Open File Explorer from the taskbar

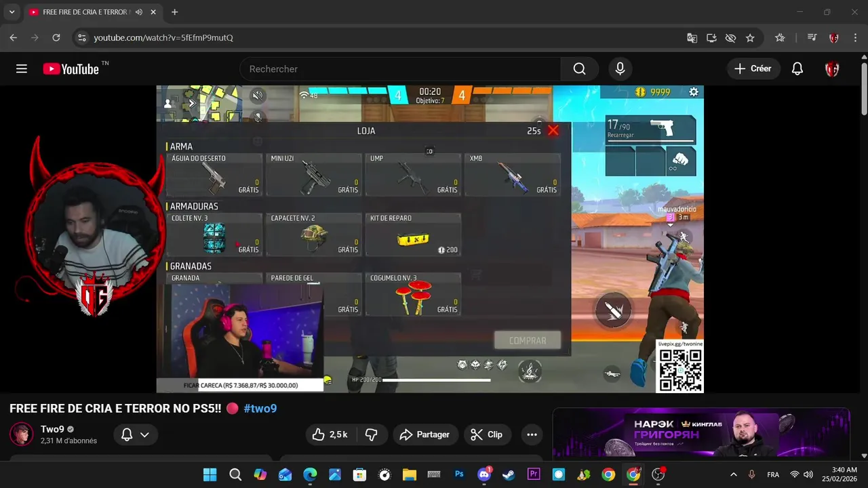pyautogui.click(x=410, y=474)
